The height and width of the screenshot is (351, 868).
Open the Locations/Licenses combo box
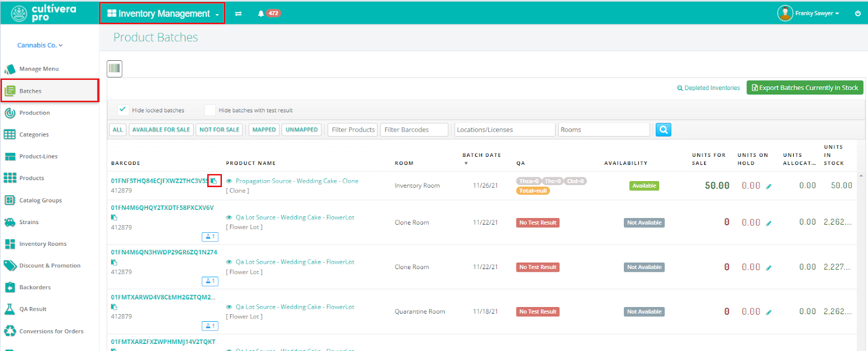[x=505, y=130]
